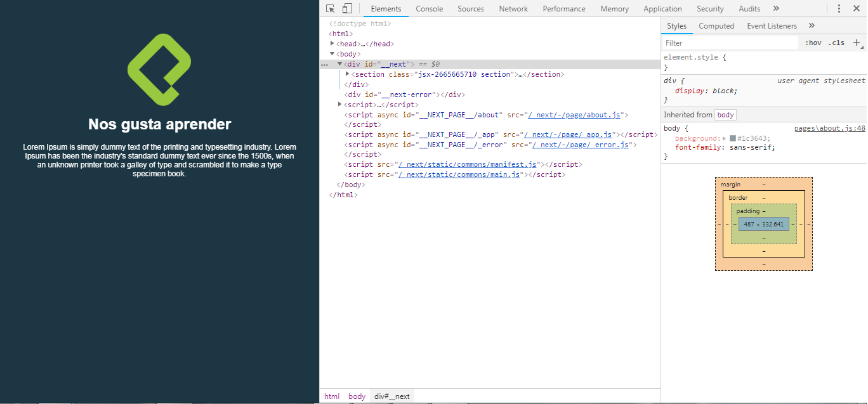This screenshot has height=404, width=868.
Task: Open pages\about.js:48 source link
Action: (x=829, y=129)
